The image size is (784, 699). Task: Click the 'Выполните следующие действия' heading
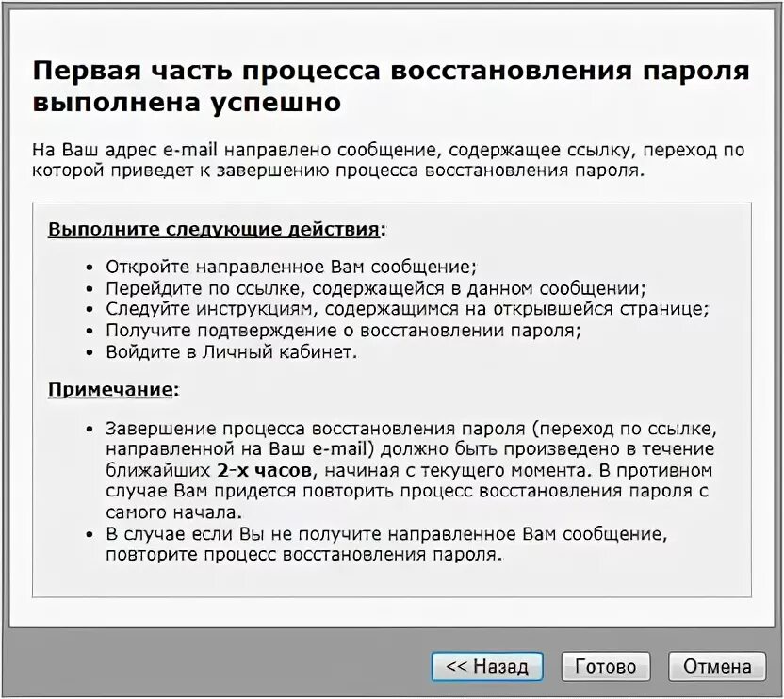coord(217,229)
